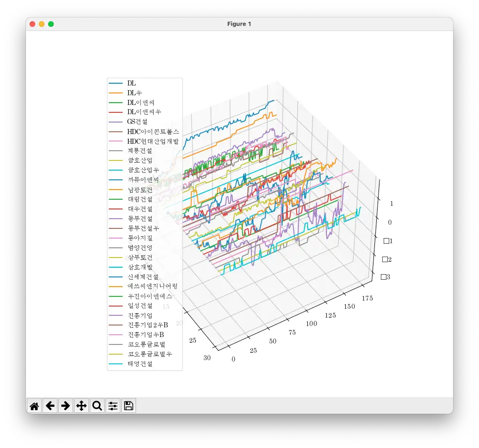Minimize Figure 1 with yellow button
This screenshot has height=448, width=479.
coord(42,24)
